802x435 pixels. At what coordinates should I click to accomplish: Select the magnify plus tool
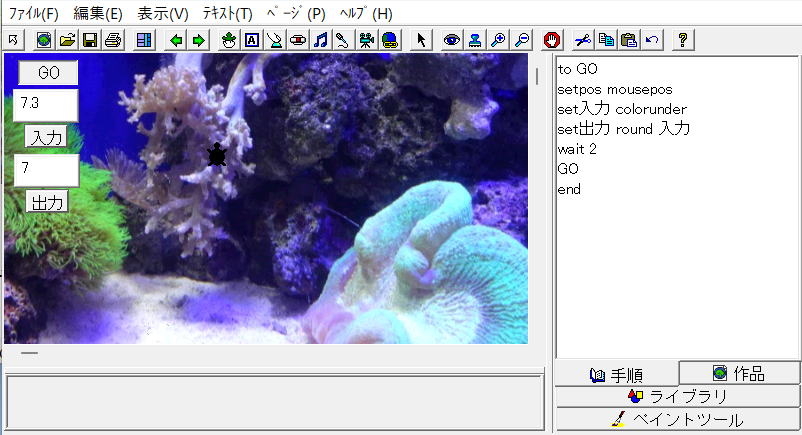[498, 39]
